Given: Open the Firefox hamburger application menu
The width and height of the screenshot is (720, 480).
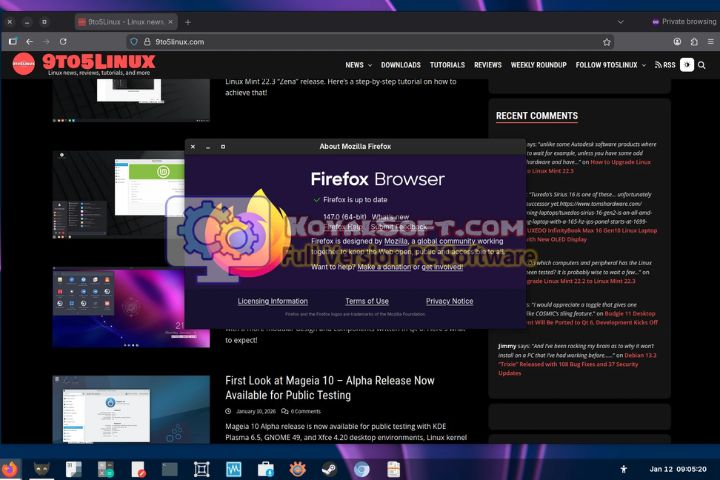Looking at the screenshot, I should tap(710, 41).
